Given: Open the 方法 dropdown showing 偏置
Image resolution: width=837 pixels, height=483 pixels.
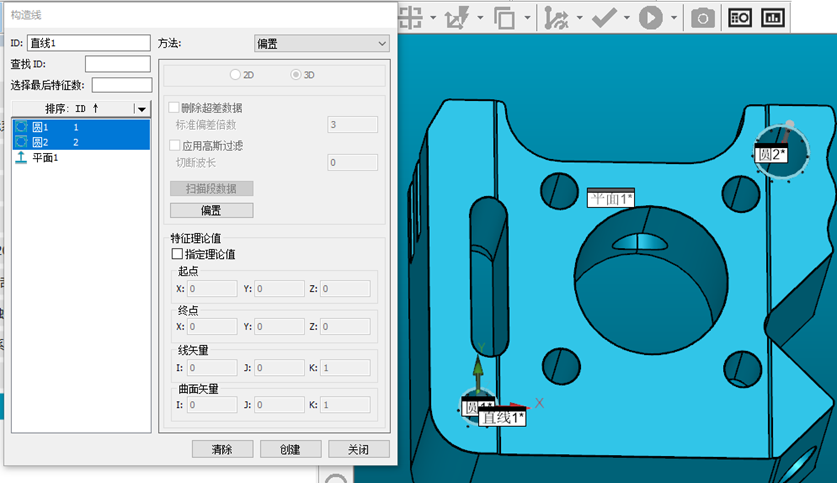Looking at the screenshot, I should (321, 43).
